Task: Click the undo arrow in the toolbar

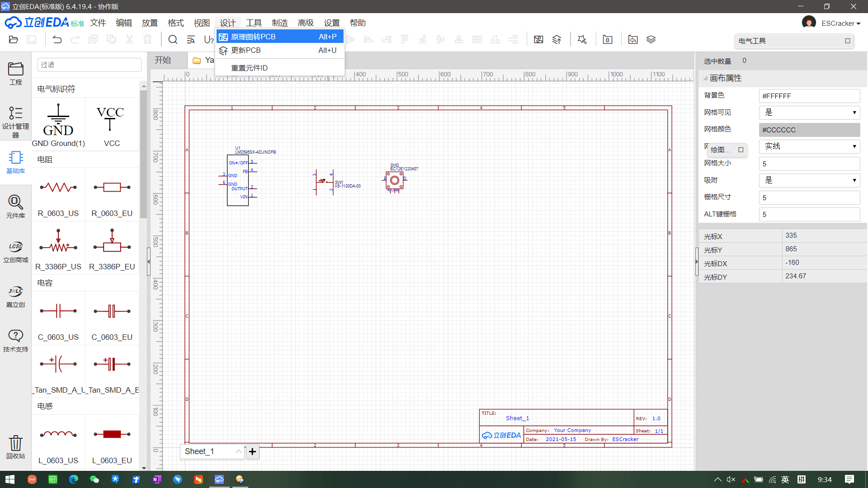Action: 57,40
